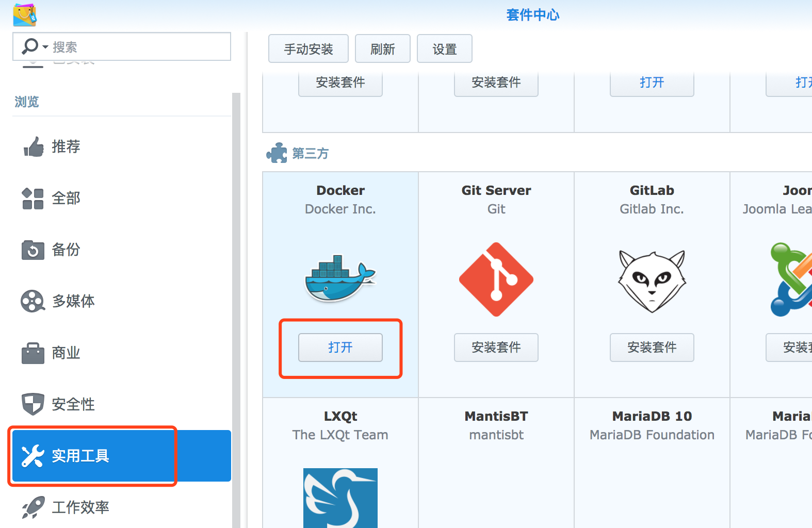Select the 推荐 thumbs-up icon
Image resolution: width=812 pixels, height=528 pixels.
tap(34, 146)
